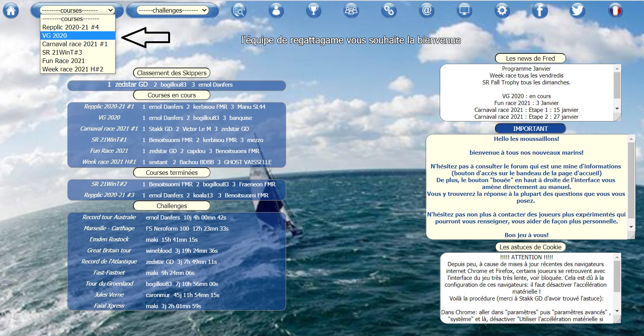Viewport: 644px width, 336px height.
Task: Click skipper ernol Danfers in rankings bar
Action: pos(215,85)
